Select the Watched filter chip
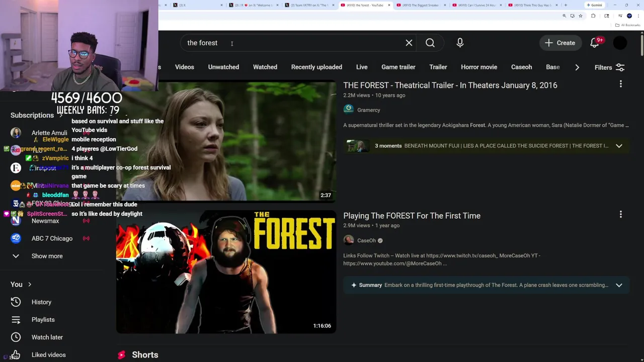The height and width of the screenshot is (362, 644). coord(265,67)
